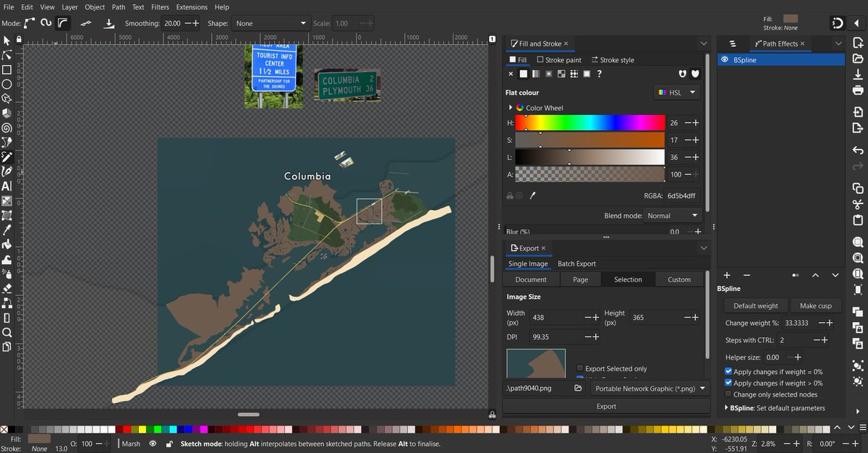
Task: Select the Page export area button
Action: (580, 279)
